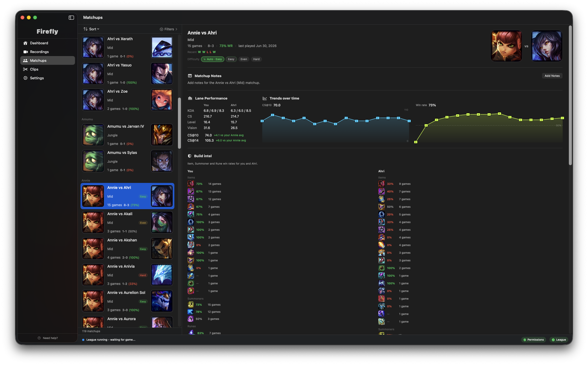The width and height of the screenshot is (588, 365).
Task: Click the Hard tag on Annie vs Anivia
Action: (x=143, y=275)
